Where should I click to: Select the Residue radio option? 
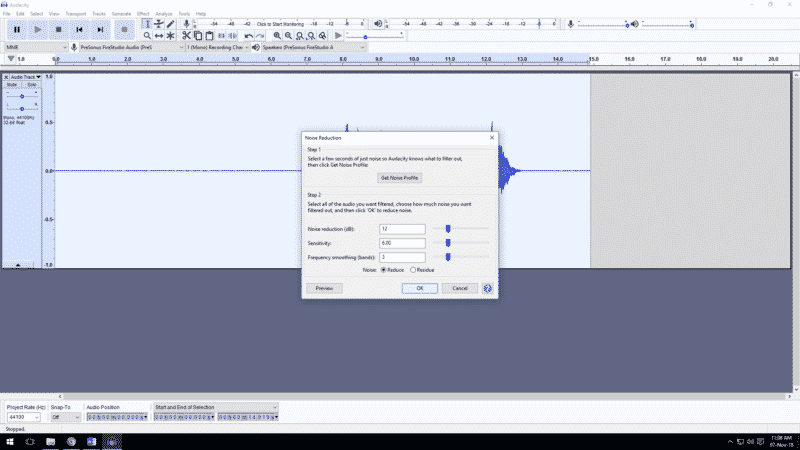tap(412, 270)
